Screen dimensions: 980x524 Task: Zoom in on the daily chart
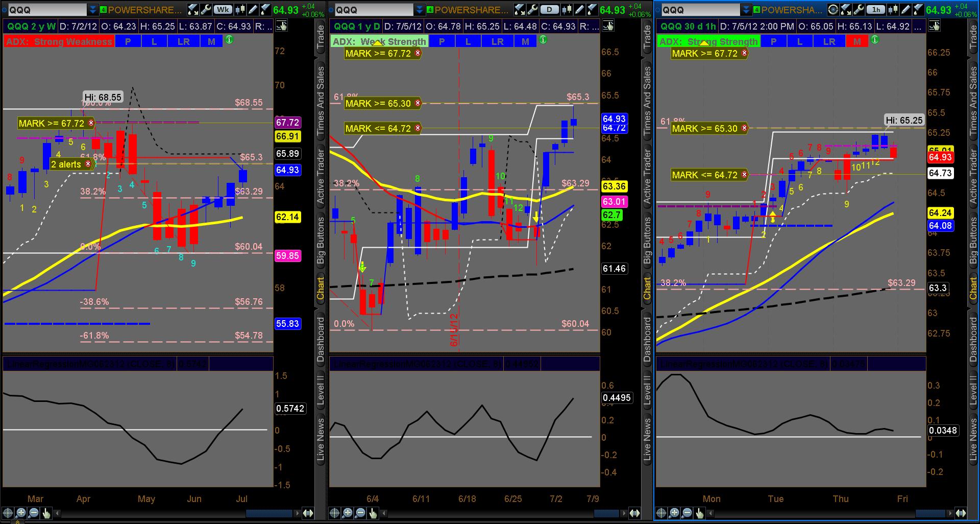point(348,513)
